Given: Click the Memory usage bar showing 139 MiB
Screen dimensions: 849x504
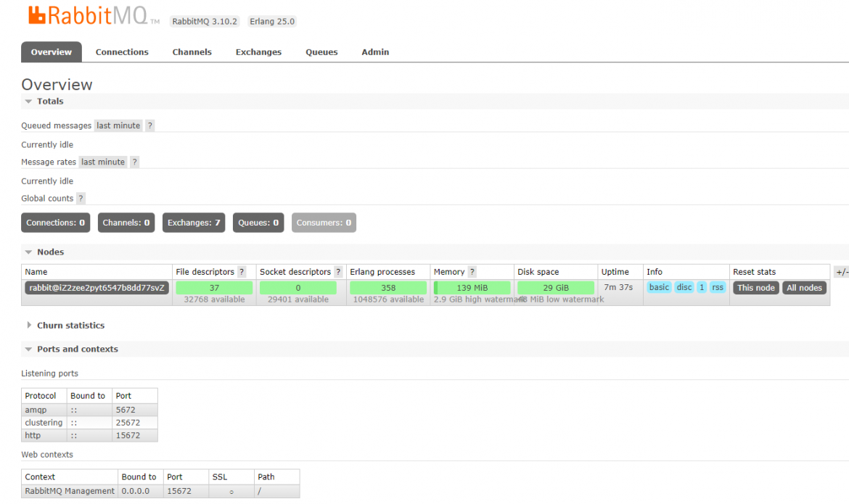Looking at the screenshot, I should pos(472,287).
